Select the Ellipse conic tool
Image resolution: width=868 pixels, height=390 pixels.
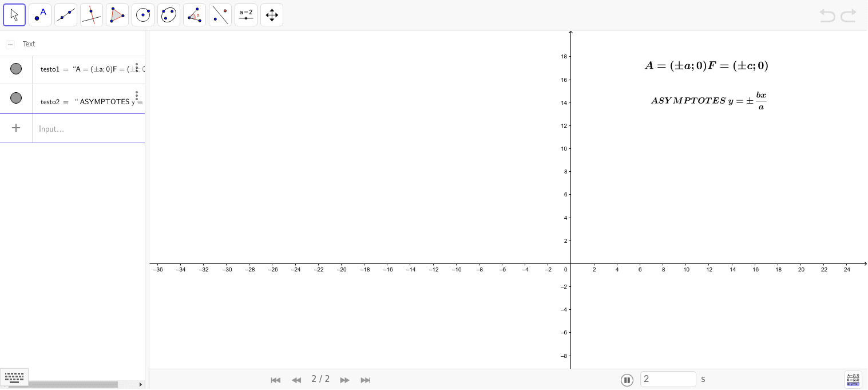tap(169, 15)
